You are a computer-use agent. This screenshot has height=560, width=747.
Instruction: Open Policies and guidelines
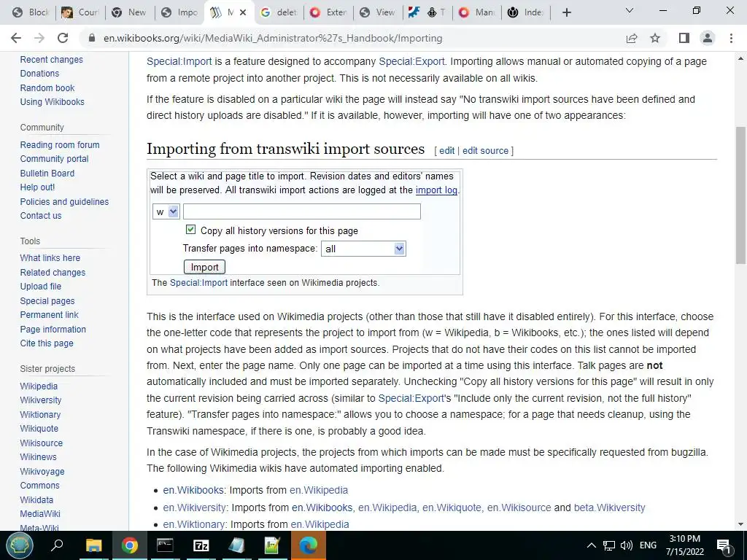click(x=64, y=202)
